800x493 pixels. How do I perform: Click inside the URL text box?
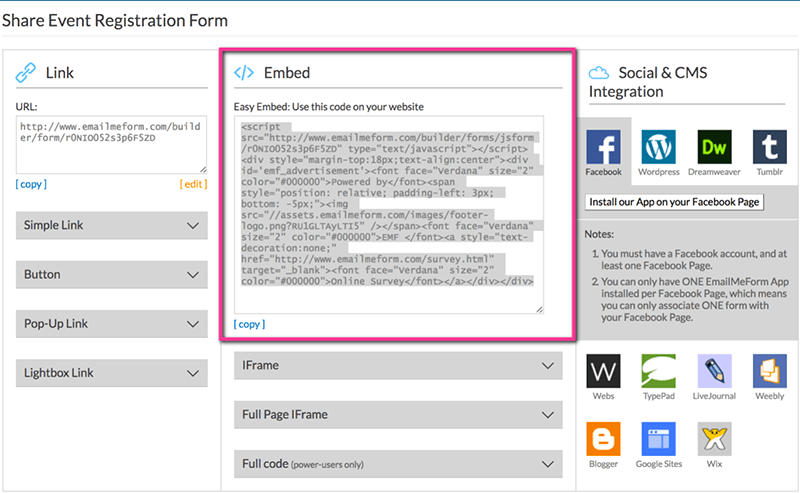pyautogui.click(x=111, y=144)
